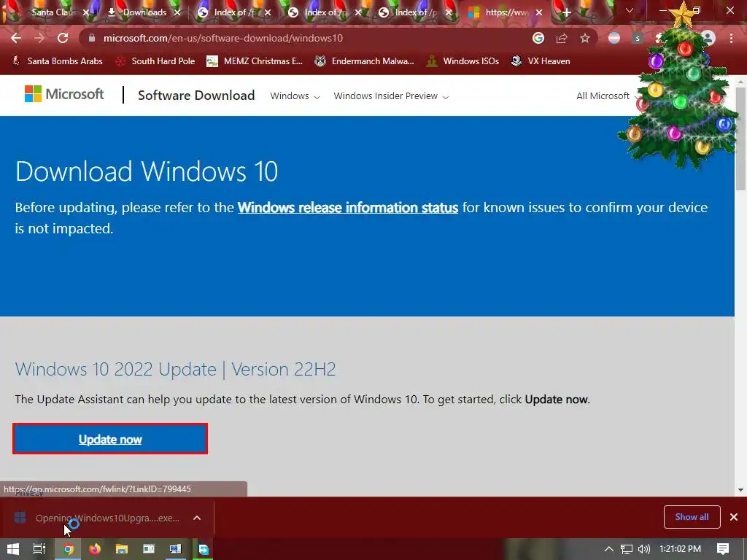Viewport: 747px width, 560px height.
Task: Click the Google icon in address bar
Action: pos(538,38)
